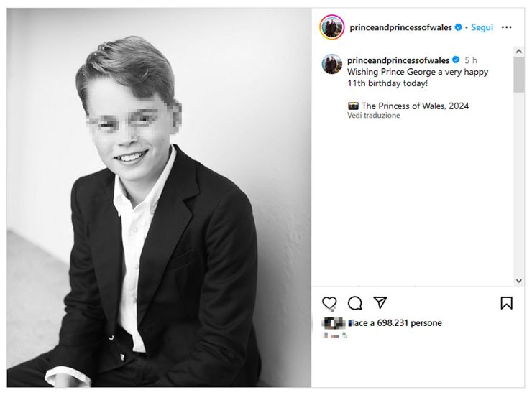The width and height of the screenshot is (532, 395).
Task: Open princeandprincessofwales profile from the header username
Action: tap(400, 27)
